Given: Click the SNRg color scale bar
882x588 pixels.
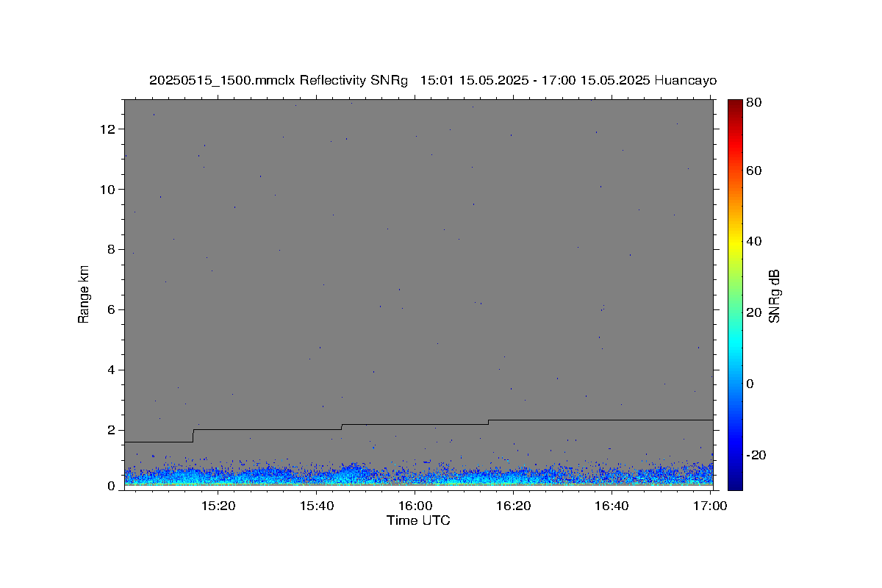Looking at the screenshot, I should pos(735,295).
